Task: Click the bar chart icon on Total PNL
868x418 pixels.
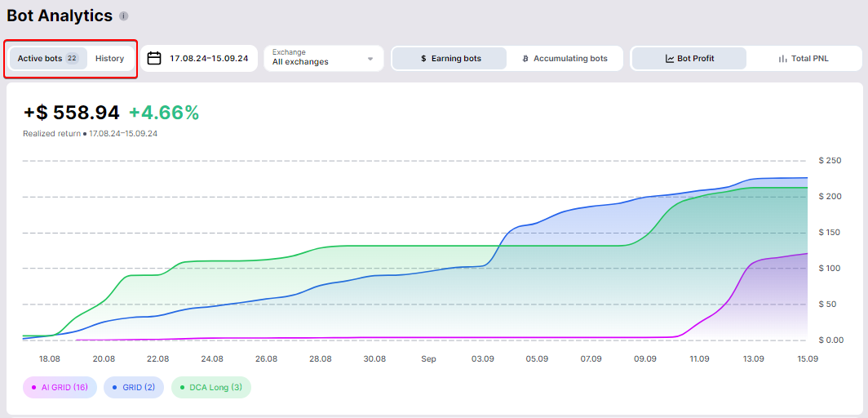Action: (x=782, y=59)
